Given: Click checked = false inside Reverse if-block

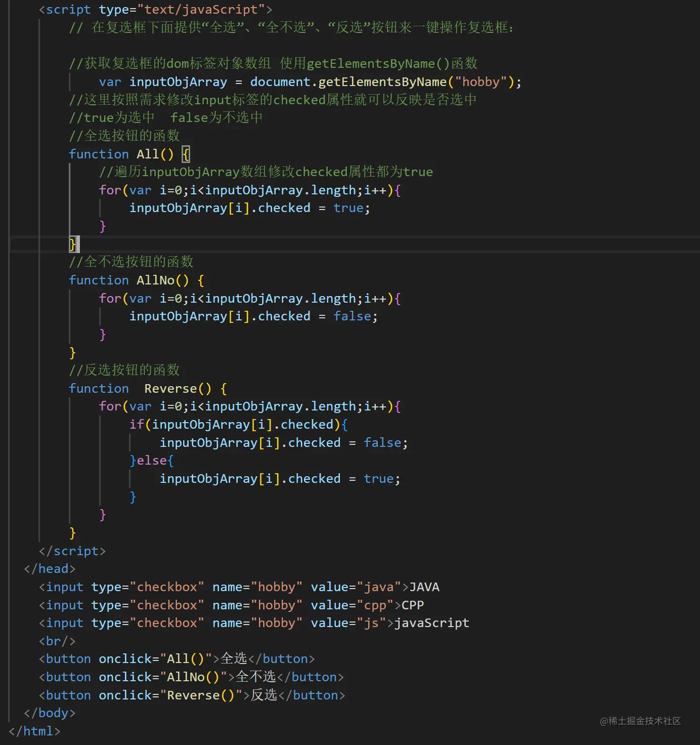Looking at the screenshot, I should pyautogui.click(x=284, y=443).
